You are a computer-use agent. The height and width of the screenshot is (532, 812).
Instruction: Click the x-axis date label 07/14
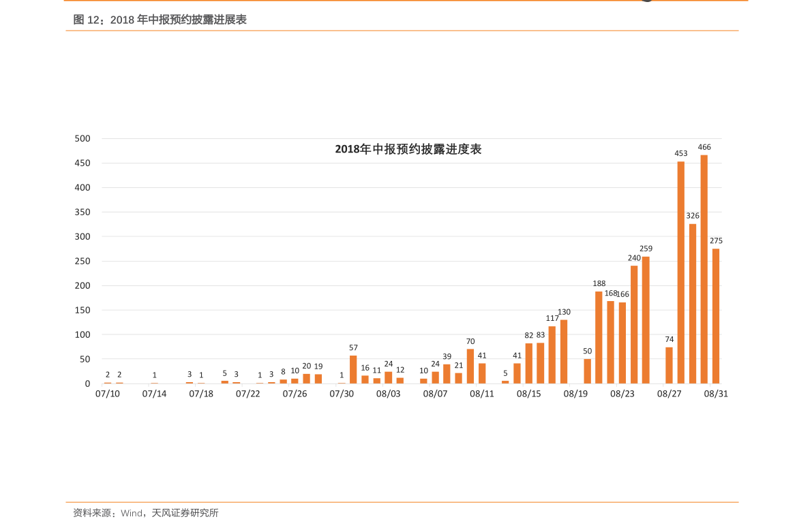coord(154,394)
